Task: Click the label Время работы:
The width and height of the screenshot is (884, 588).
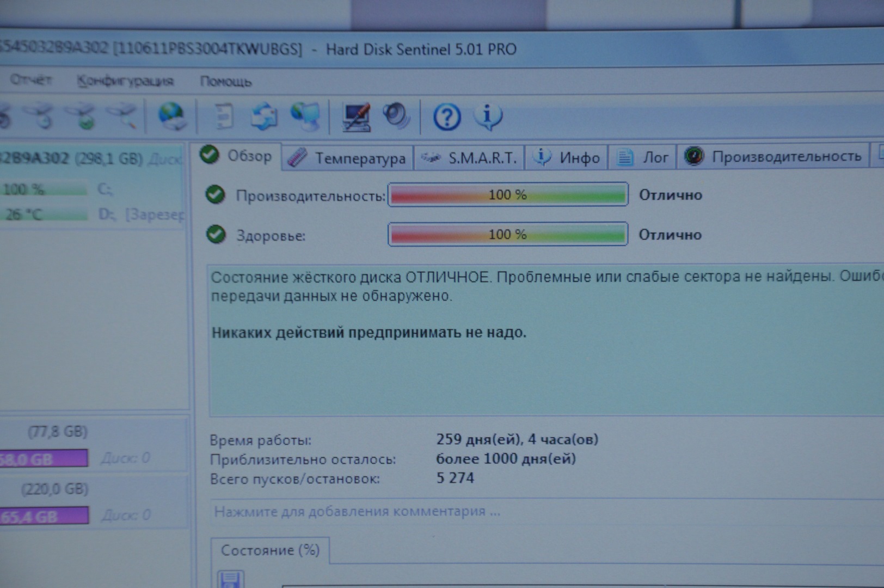Action: point(261,440)
